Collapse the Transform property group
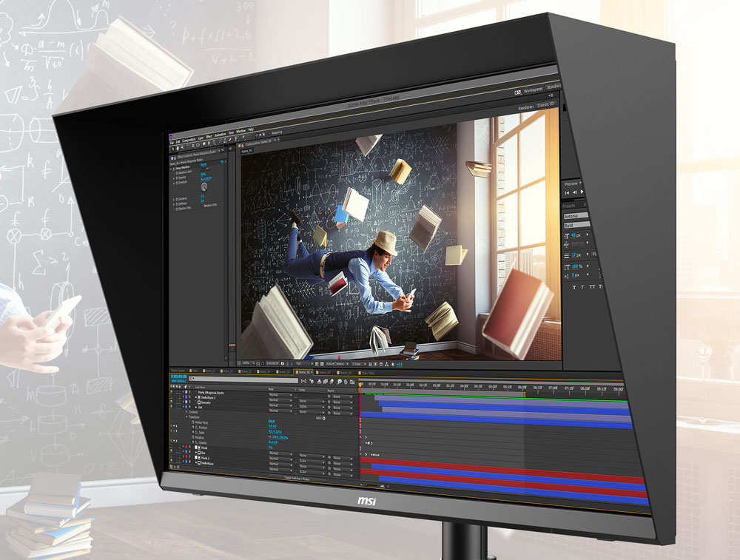 [186, 417]
